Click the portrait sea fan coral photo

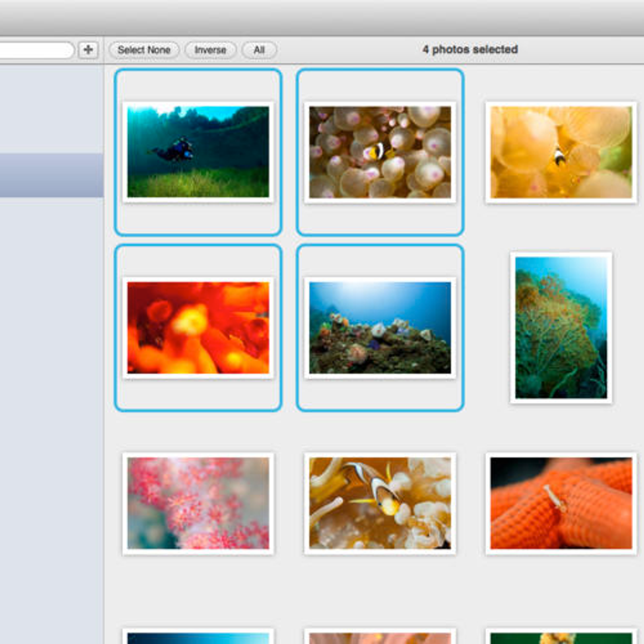pyautogui.click(x=561, y=328)
